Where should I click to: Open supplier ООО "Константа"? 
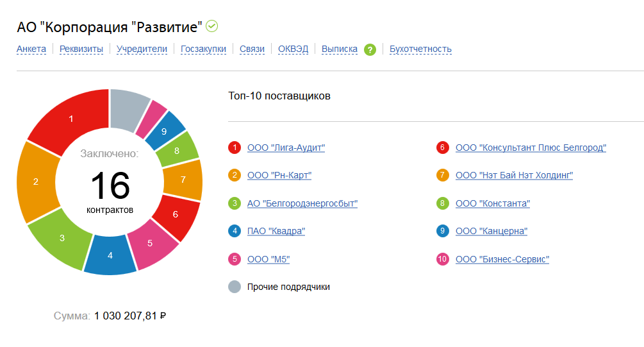point(492,203)
